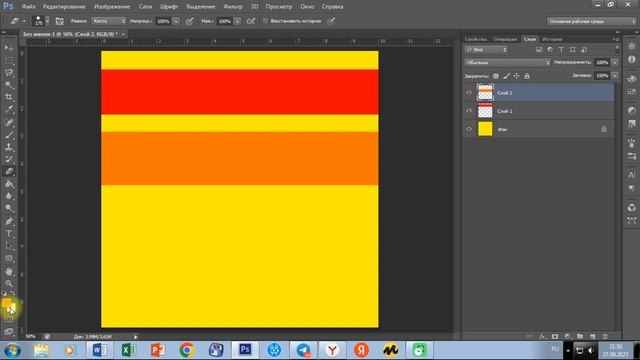Toggle lock position icon

pyautogui.click(x=516, y=76)
